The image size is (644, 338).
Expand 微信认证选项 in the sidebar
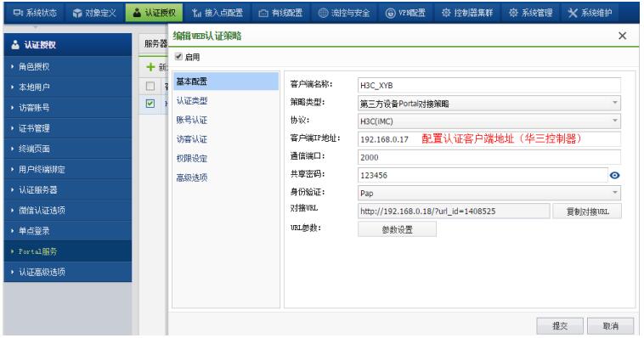68,211
